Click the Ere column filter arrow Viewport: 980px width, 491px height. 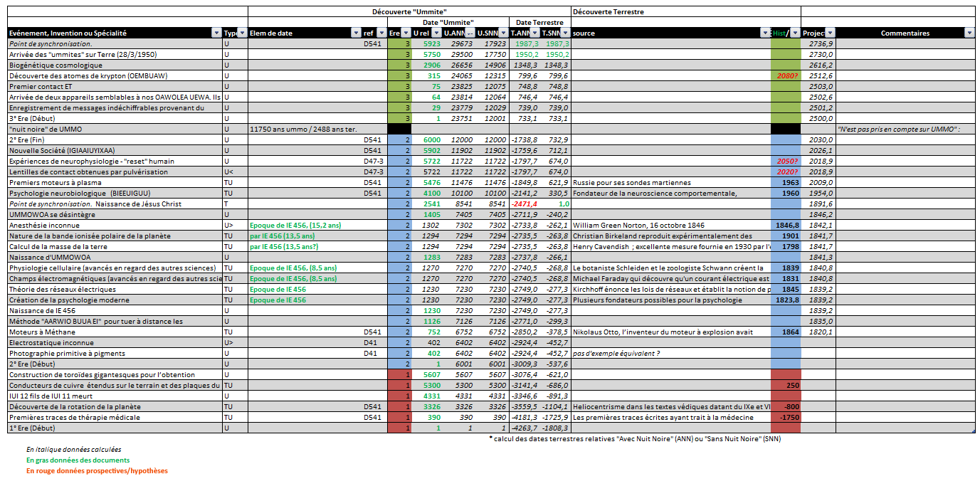click(x=405, y=33)
